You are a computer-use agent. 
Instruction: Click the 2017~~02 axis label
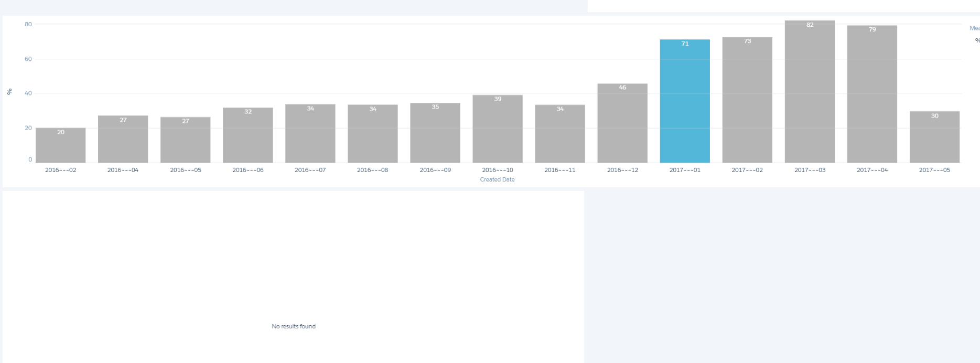pos(747,170)
